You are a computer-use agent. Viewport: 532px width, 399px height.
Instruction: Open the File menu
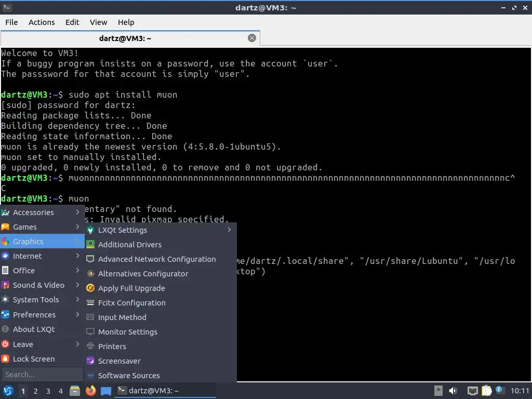coord(11,22)
